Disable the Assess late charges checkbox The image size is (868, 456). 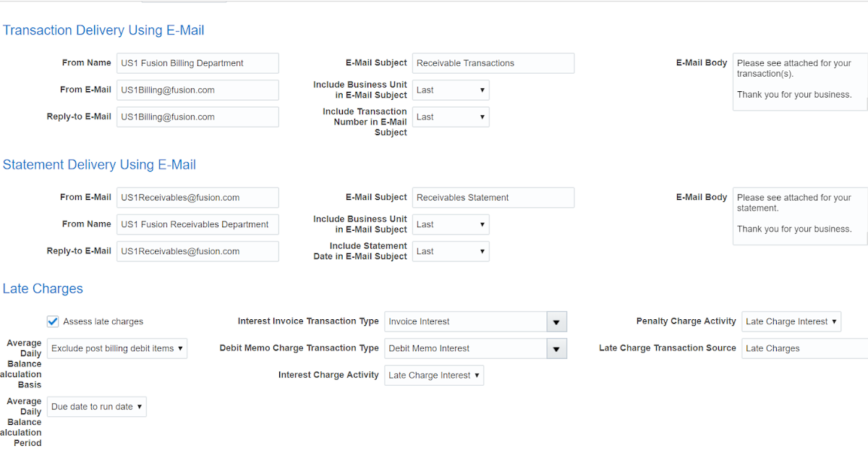(52, 321)
